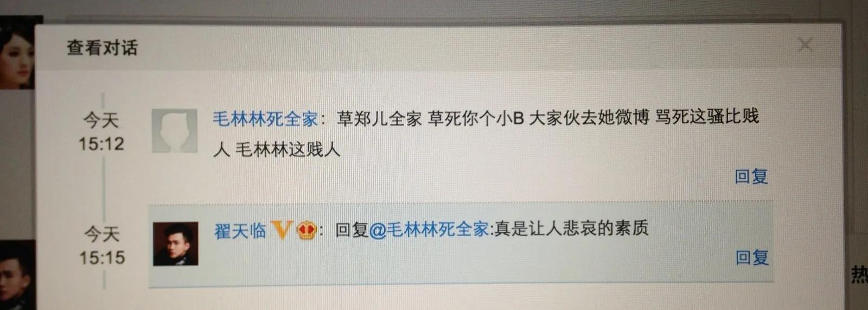Click the crown membership badge icon
Image resolution: width=868 pixels, height=310 pixels.
pos(307,231)
